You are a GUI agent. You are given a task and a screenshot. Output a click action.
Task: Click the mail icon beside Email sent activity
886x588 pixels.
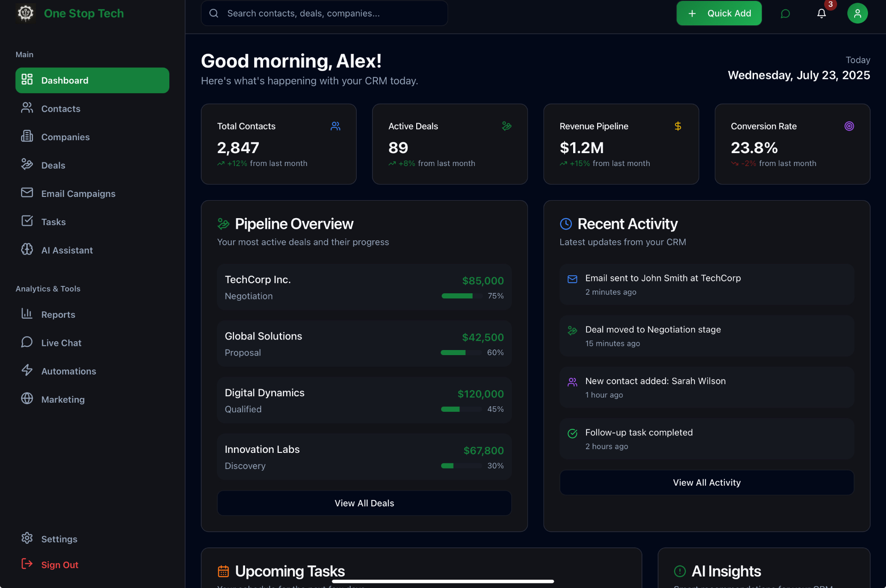(572, 279)
